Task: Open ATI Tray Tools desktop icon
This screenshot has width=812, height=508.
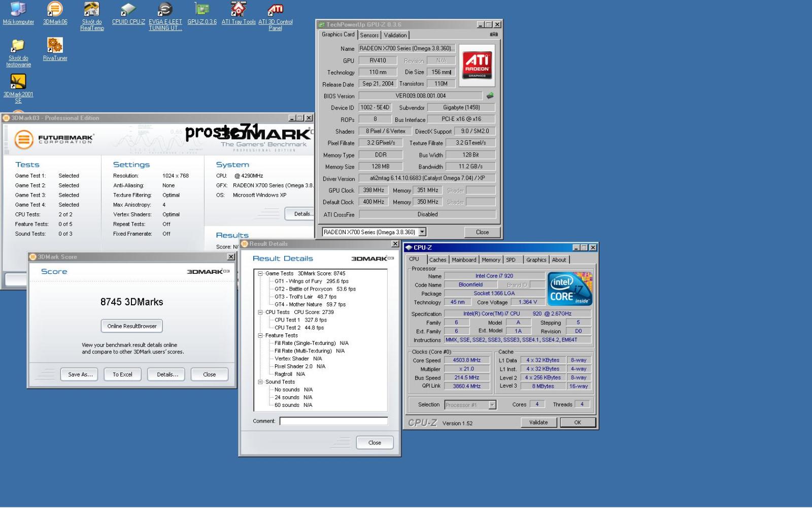Action: click(x=239, y=13)
